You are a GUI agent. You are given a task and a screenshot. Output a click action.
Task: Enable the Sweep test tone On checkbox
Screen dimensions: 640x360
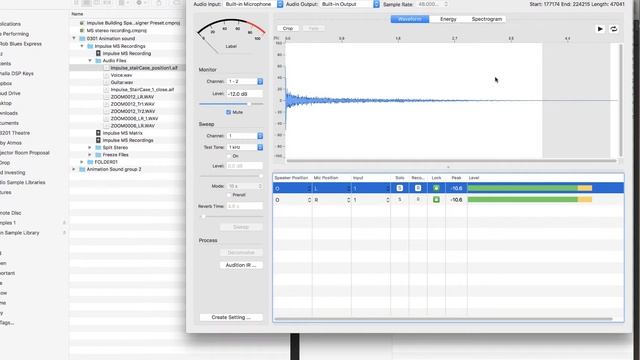[x=229, y=156]
